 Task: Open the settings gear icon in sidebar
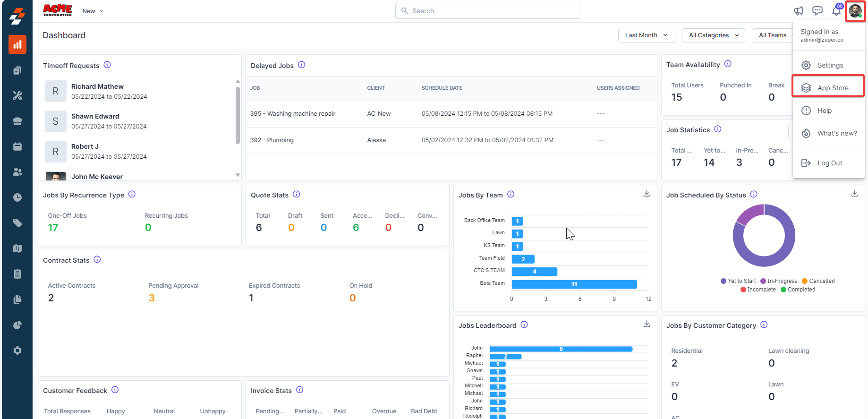[17, 351]
